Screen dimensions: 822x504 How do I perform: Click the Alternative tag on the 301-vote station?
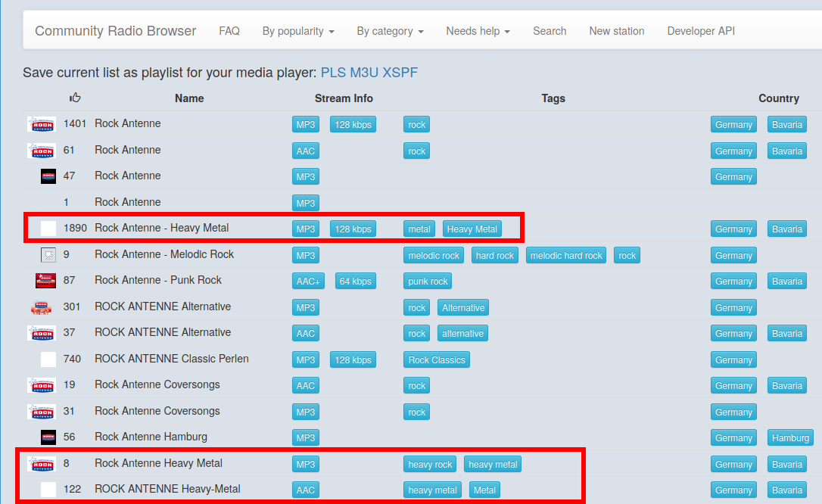[x=463, y=307]
